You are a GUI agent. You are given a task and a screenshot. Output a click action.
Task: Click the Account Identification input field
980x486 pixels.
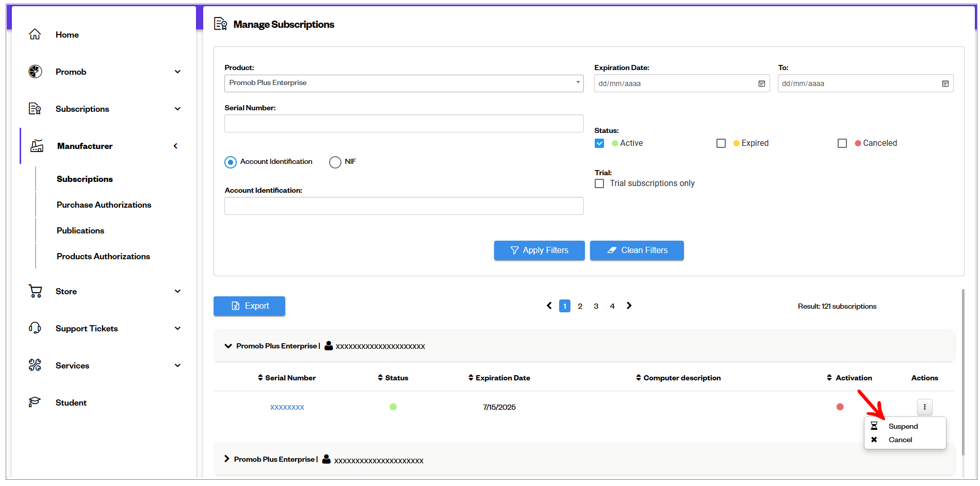click(404, 206)
